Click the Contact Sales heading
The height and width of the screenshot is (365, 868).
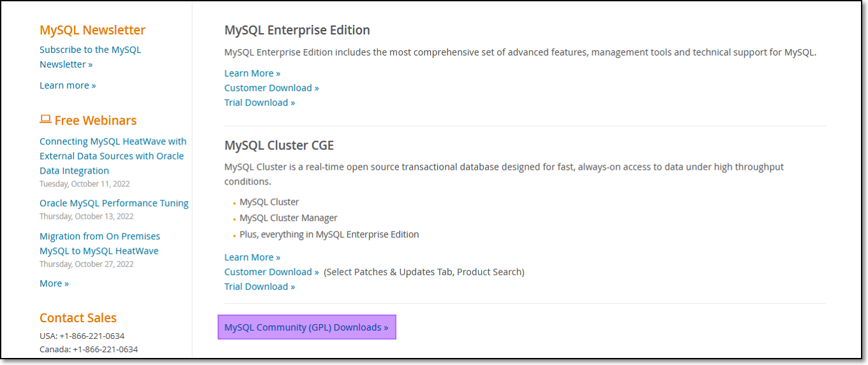[78, 318]
